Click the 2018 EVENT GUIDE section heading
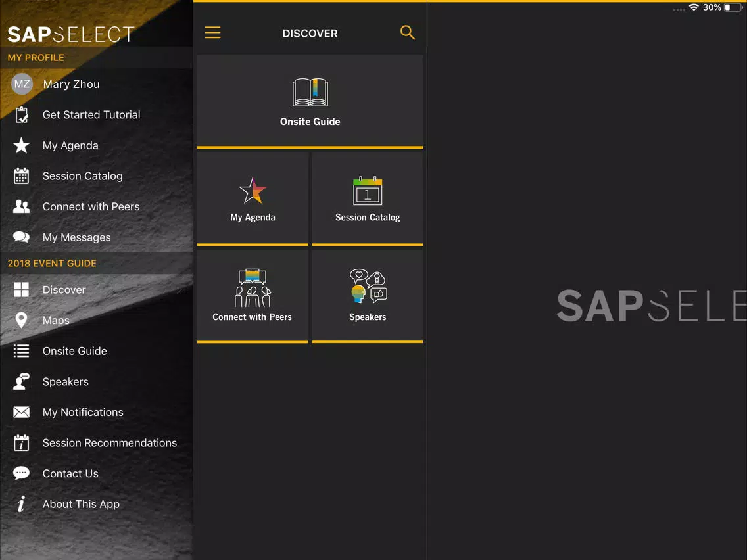 (52, 263)
